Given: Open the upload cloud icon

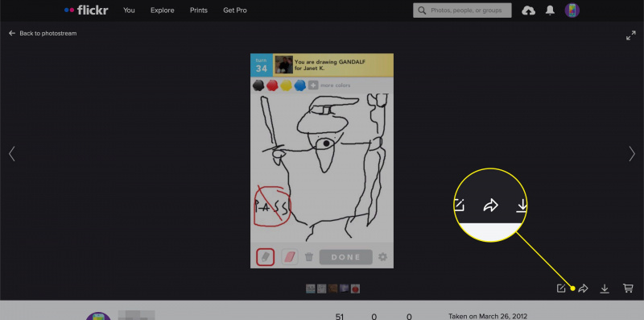Looking at the screenshot, I should click(x=528, y=10).
